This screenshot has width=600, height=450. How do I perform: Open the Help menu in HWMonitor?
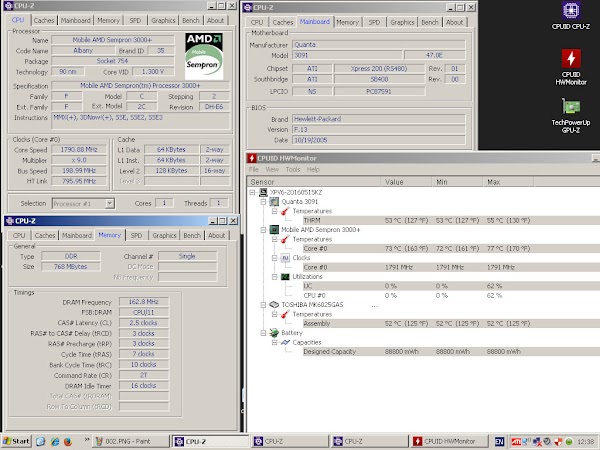pos(313,169)
